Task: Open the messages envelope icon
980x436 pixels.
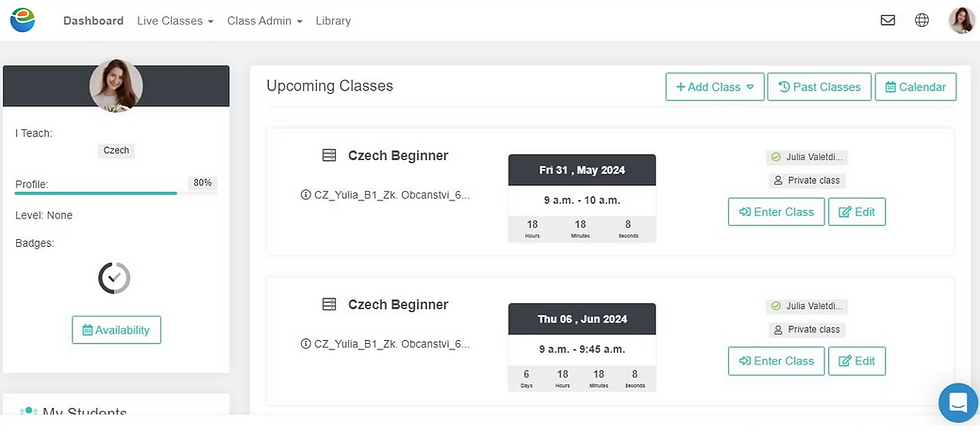Action: (x=887, y=20)
